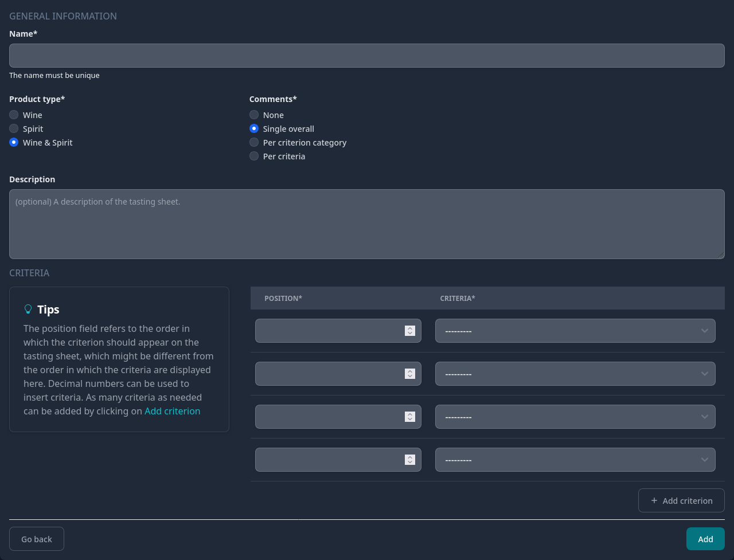Viewport: 734px width, 560px height.
Task: Go back using the Go back button
Action: pyautogui.click(x=37, y=539)
